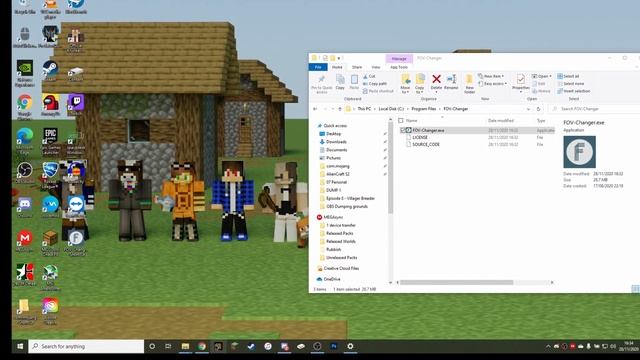
Task: Open Properties from the ribbon
Action: 521,83
